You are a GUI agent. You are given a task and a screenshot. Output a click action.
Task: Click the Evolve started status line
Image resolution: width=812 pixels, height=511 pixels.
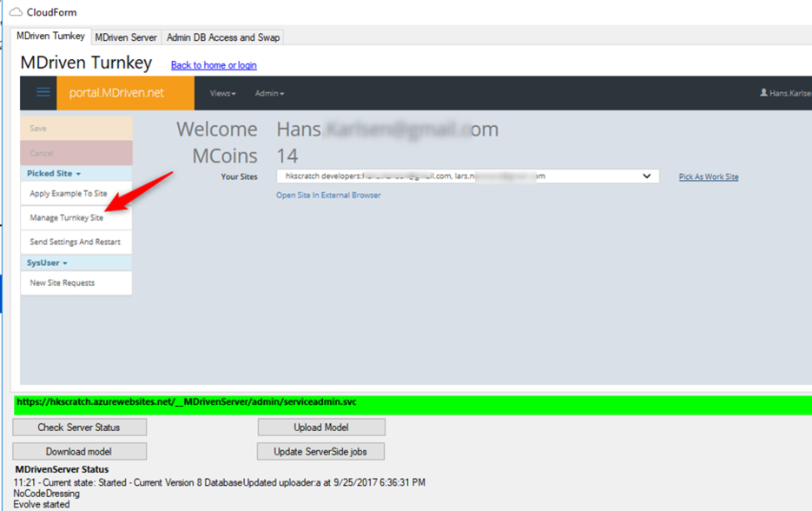coord(42,504)
